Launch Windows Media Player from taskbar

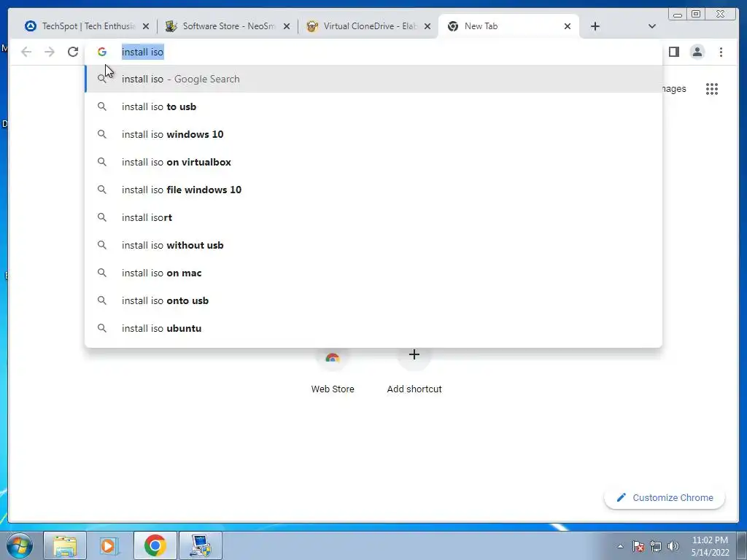[109, 545]
